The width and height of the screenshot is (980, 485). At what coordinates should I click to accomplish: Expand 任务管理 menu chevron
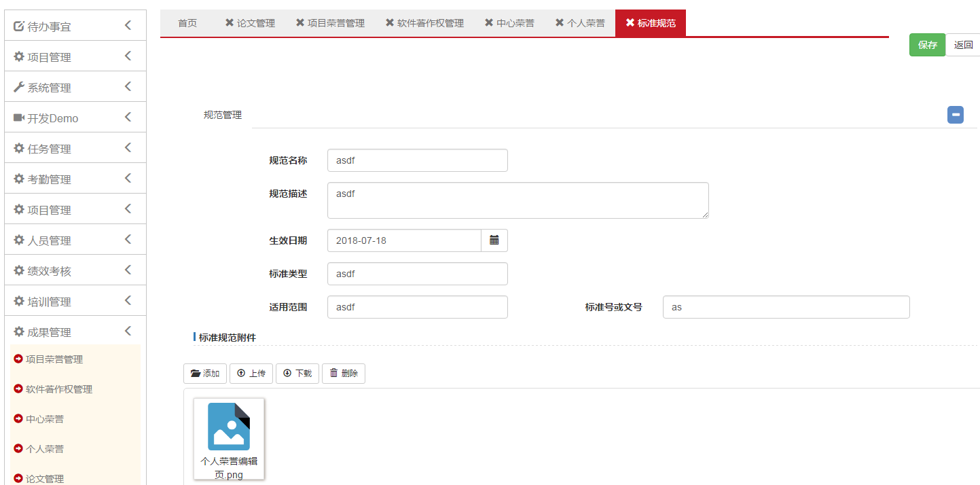128,148
